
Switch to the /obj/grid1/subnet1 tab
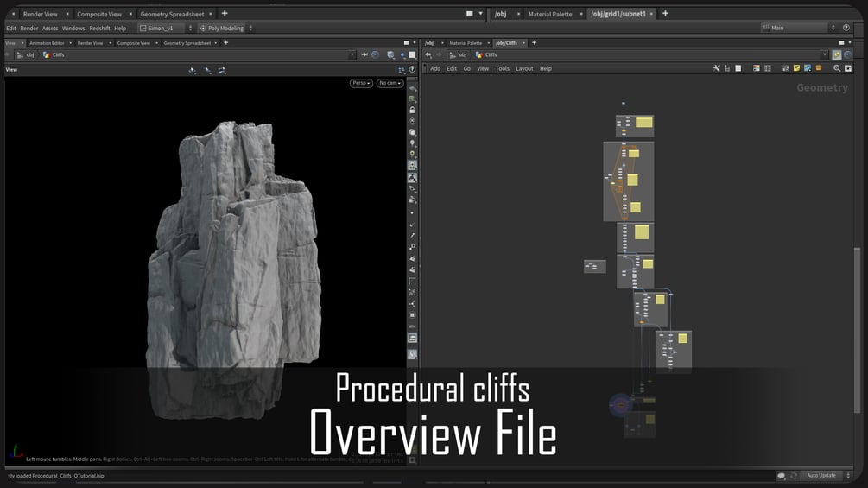pos(618,14)
